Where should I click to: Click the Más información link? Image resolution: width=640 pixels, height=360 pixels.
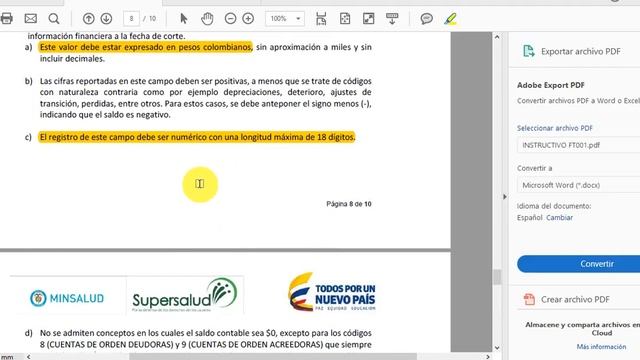click(x=601, y=347)
